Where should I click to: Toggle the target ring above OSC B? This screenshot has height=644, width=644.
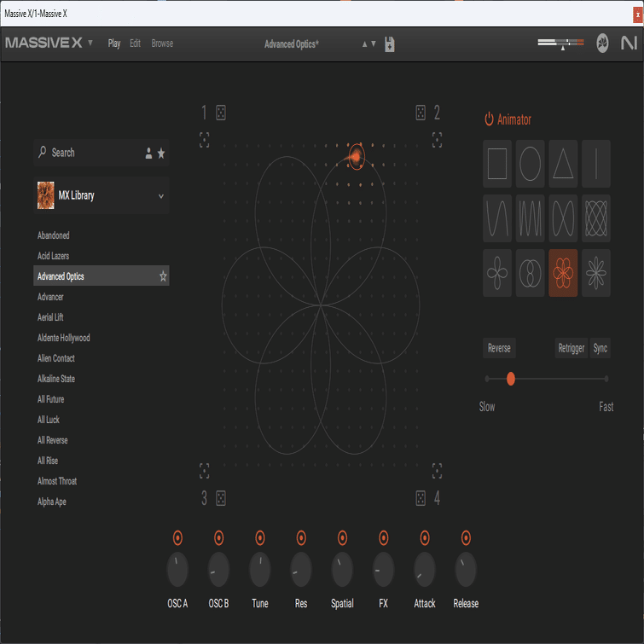pos(219,537)
